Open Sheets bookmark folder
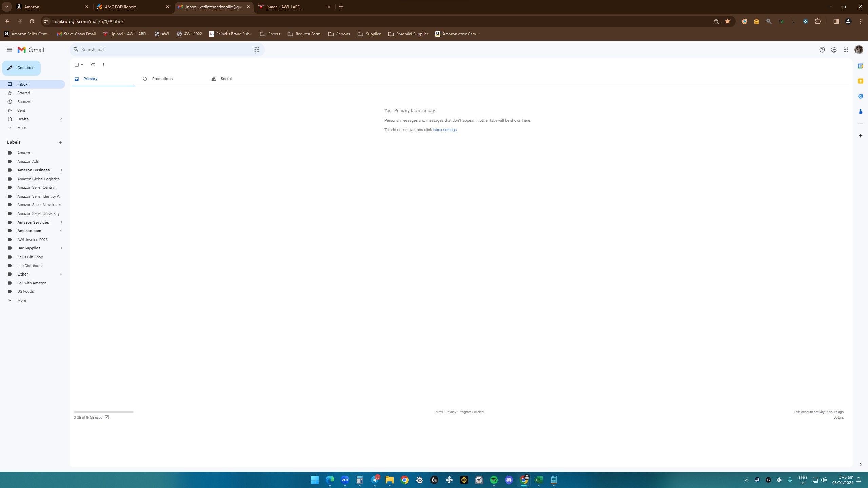 [x=270, y=34]
